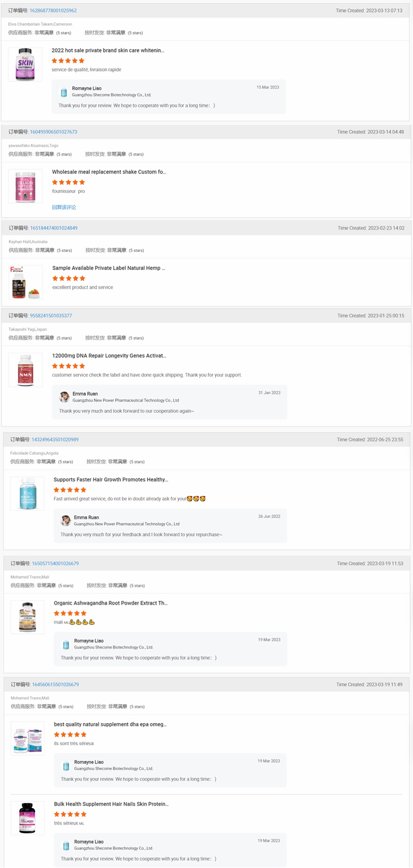Open the NMN bottle product thumbnail

(25, 370)
